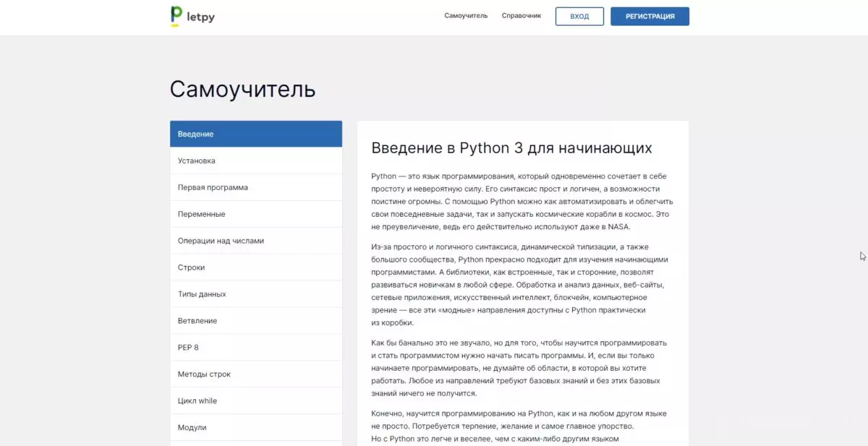Select Введение in the sidebar

[x=256, y=134]
